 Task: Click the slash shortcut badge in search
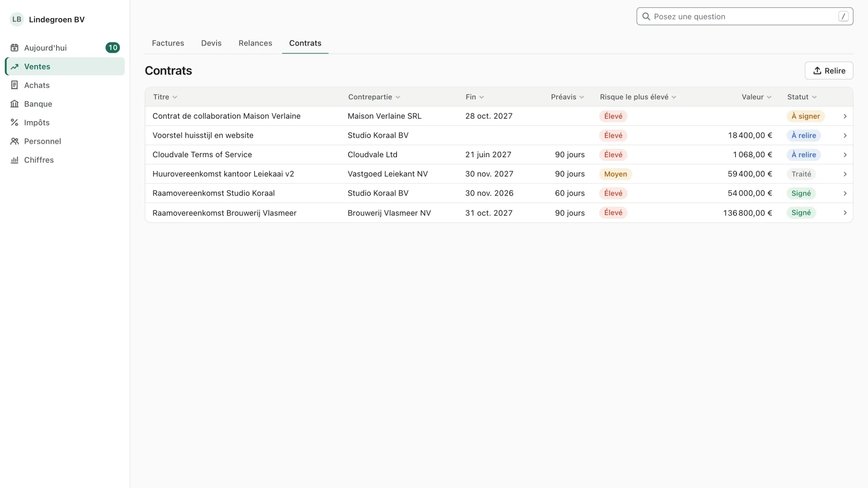[843, 16]
